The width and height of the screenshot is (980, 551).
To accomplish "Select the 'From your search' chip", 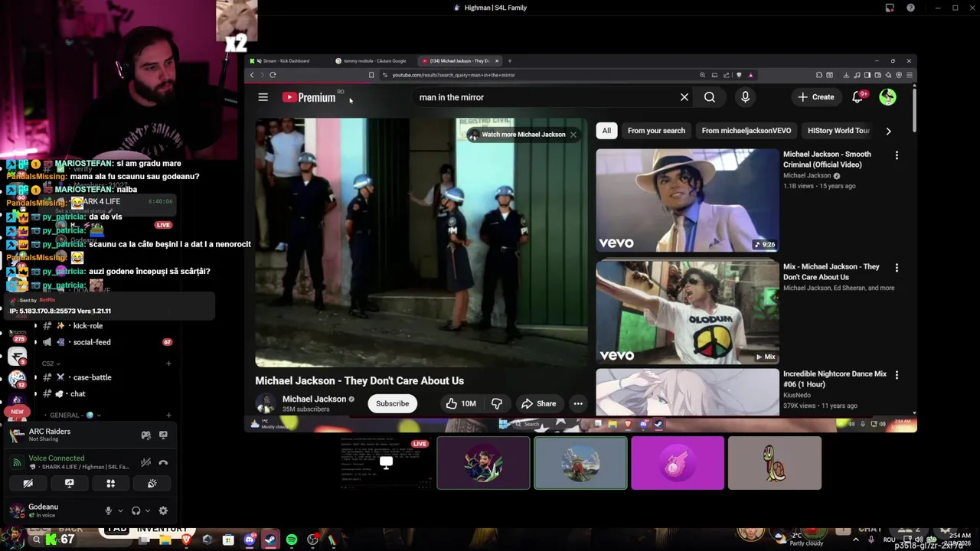I will point(656,131).
